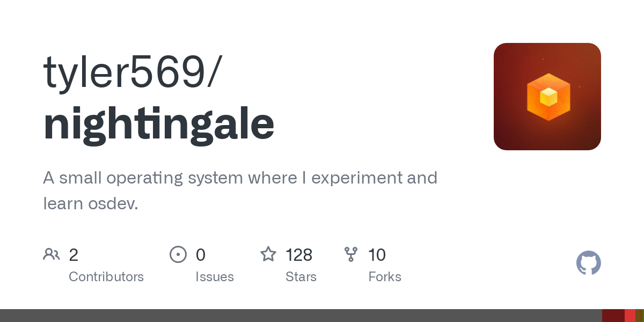Click the star count 128

[x=299, y=255]
